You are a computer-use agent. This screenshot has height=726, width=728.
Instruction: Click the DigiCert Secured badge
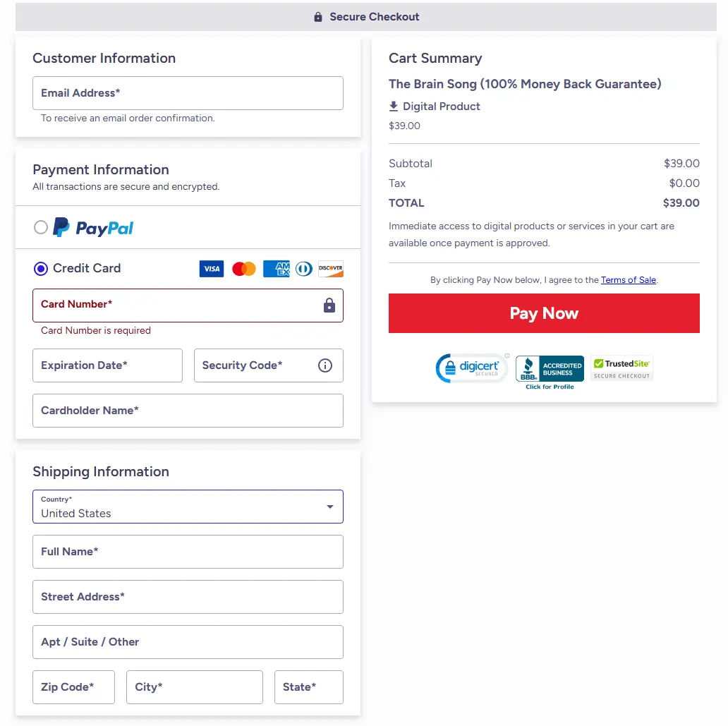472,368
